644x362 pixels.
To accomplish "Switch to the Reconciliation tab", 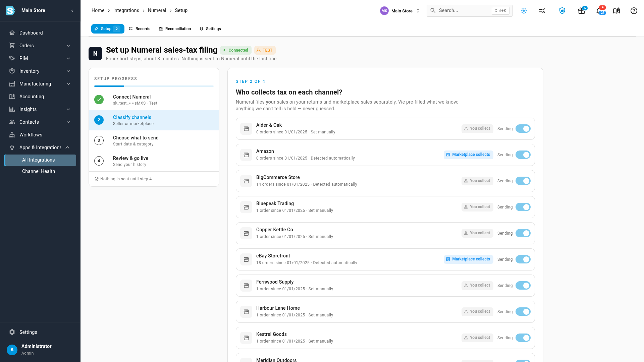I will click(x=175, y=29).
